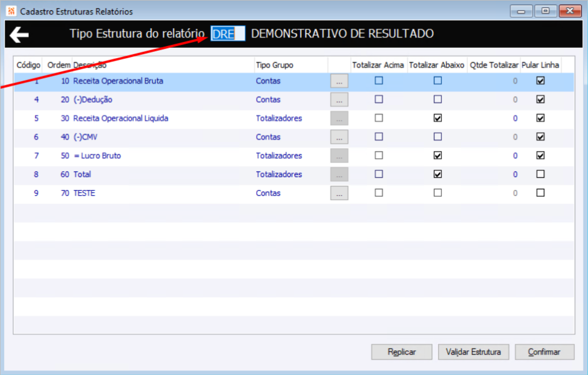Click the Replicar button
This screenshot has width=588, height=375.
(402, 352)
